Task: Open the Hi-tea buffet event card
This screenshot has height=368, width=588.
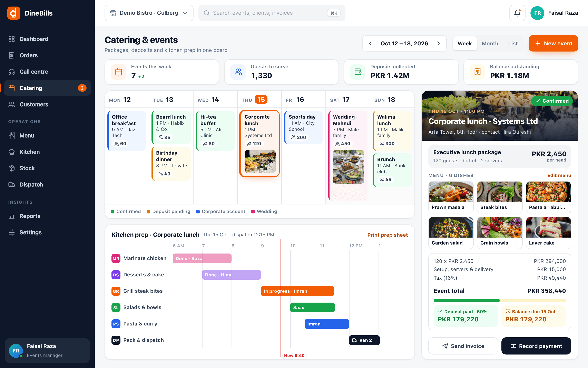Action: (215, 131)
